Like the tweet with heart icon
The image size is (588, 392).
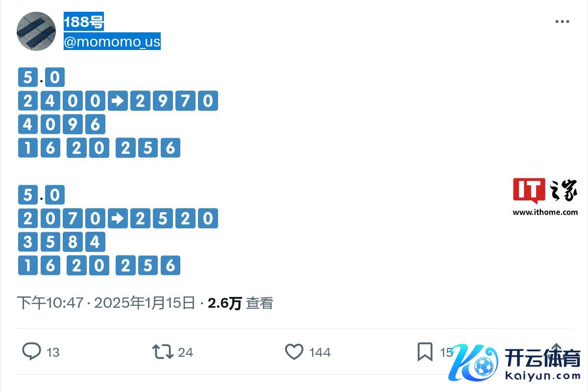294,351
